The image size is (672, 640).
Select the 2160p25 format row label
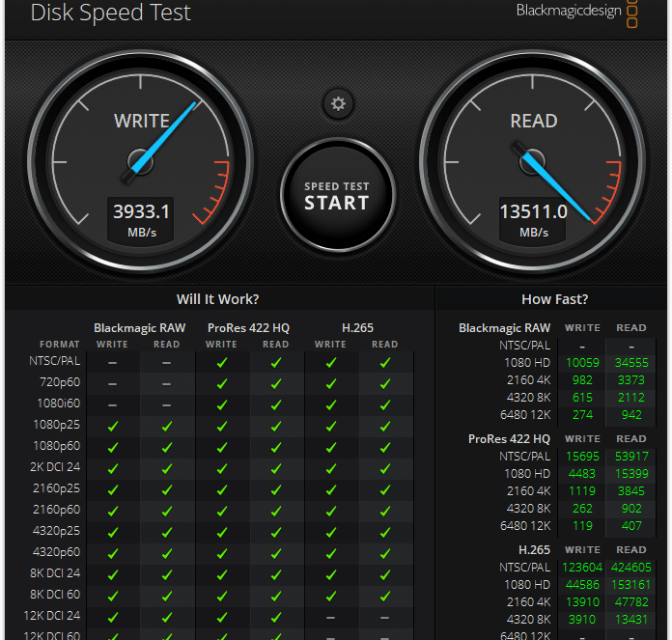[x=57, y=488]
